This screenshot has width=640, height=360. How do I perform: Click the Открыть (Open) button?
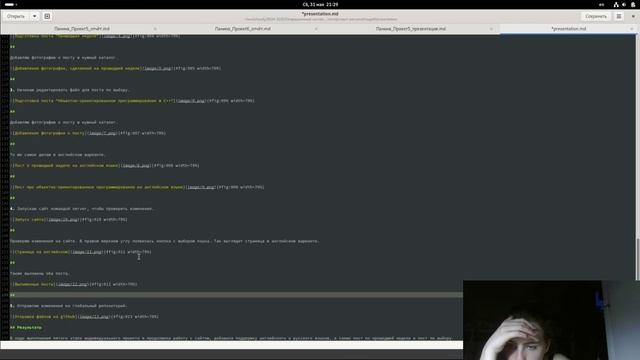pos(16,16)
